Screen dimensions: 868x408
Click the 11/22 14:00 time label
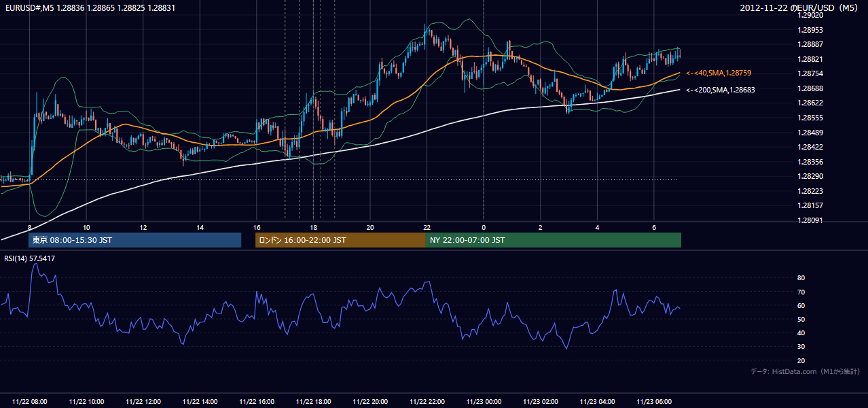point(200,402)
